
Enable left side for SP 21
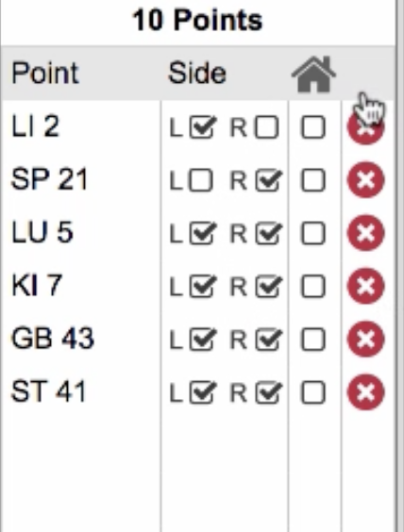coord(201,180)
